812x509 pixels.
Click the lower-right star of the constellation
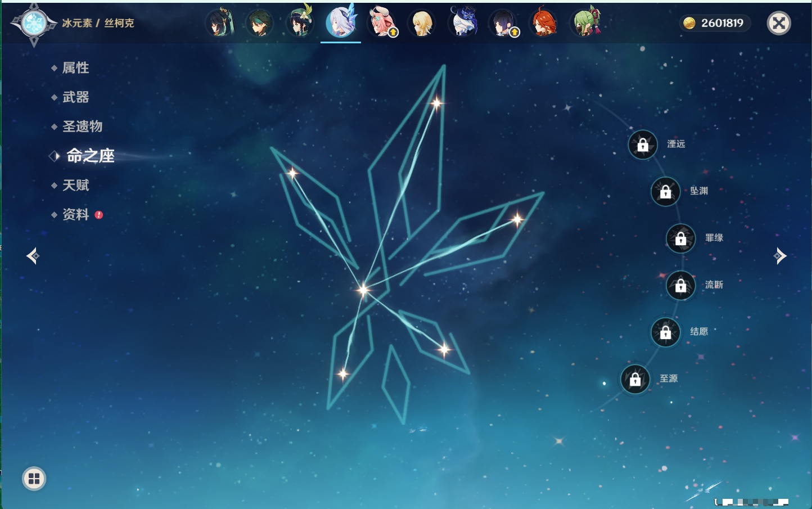[444, 350]
